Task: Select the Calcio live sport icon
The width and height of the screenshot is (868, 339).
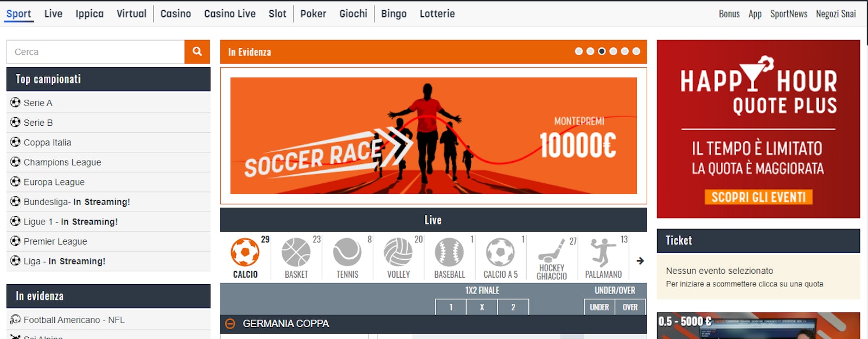Action: (245, 252)
